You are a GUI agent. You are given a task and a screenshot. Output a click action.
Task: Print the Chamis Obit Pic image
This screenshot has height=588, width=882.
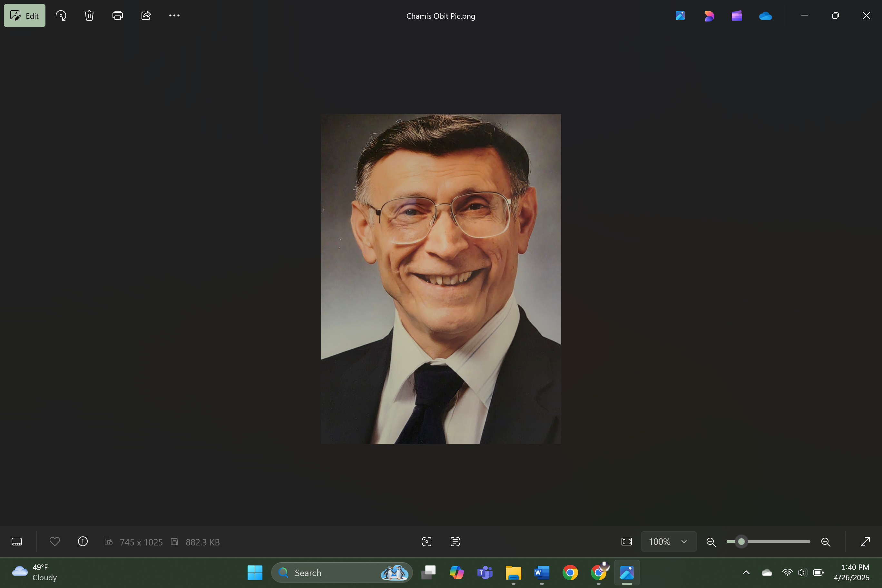coord(117,16)
